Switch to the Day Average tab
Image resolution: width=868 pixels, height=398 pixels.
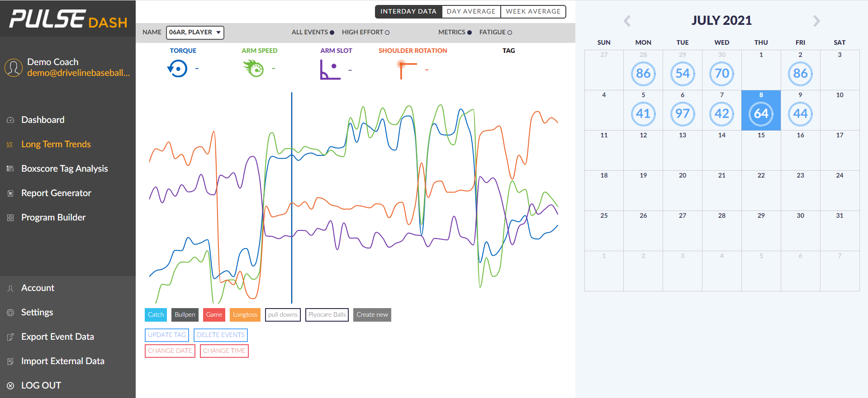click(471, 12)
